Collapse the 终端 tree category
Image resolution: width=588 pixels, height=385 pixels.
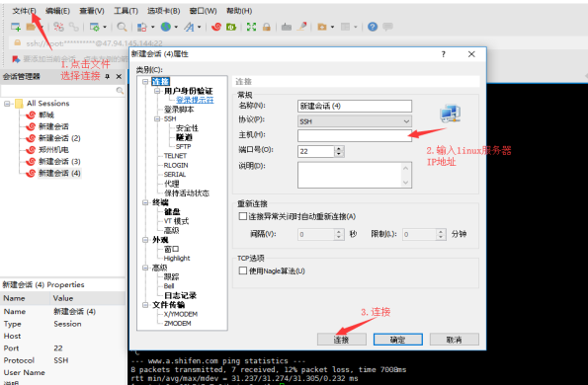tap(145, 202)
